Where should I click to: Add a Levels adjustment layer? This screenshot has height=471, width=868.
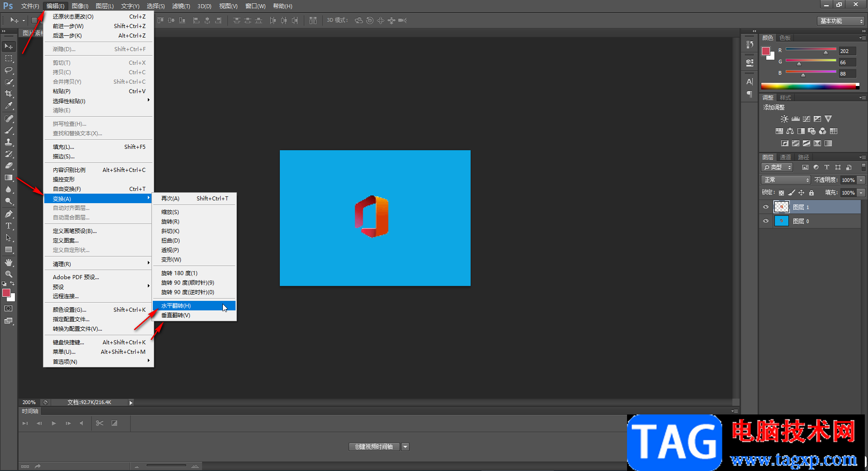pyautogui.click(x=795, y=119)
